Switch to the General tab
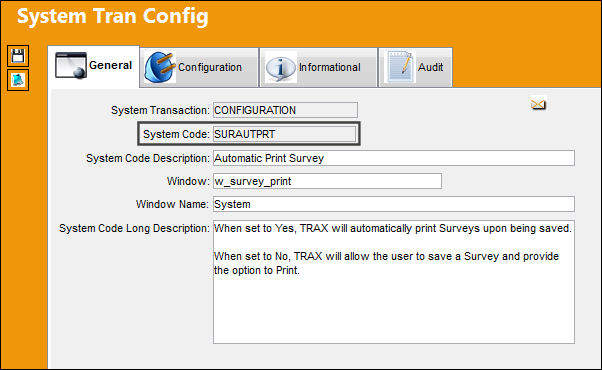Viewport: 602px width, 370px height. pyautogui.click(x=94, y=66)
